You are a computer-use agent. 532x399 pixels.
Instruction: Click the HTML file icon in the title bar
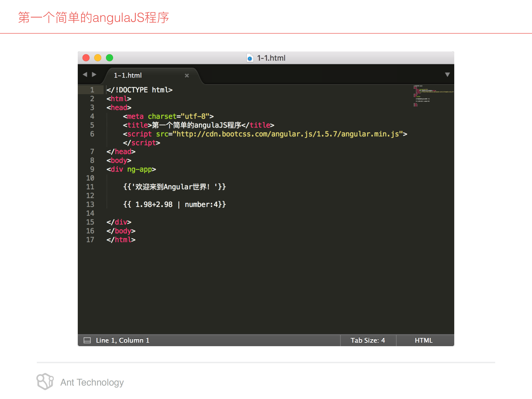coord(250,58)
